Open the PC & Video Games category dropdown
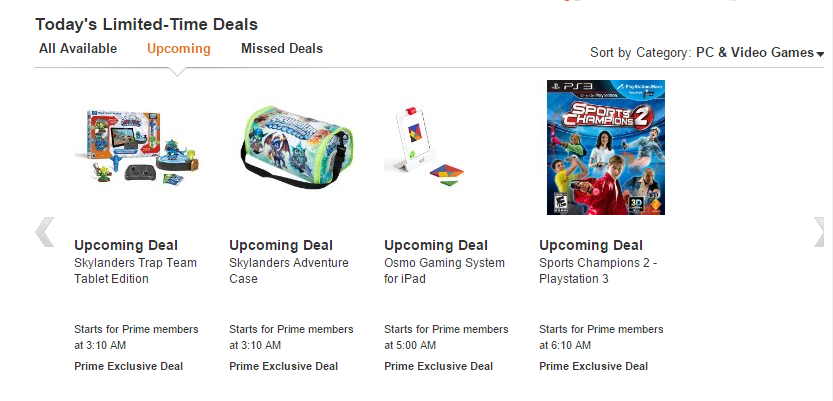The height and width of the screenshot is (401, 833). (759, 53)
